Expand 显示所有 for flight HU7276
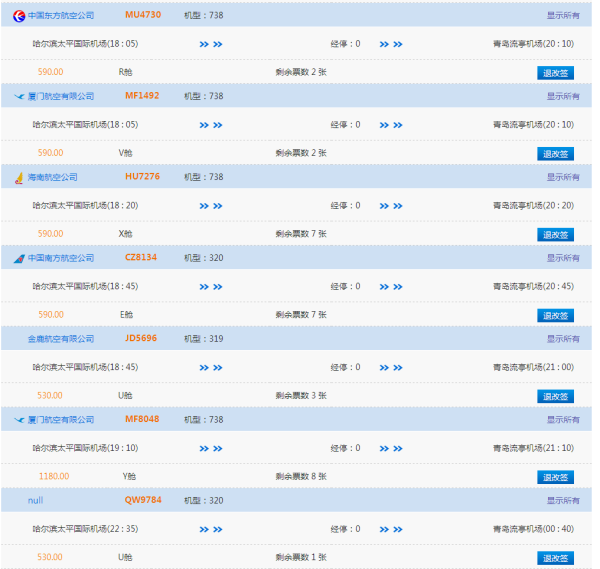The image size is (600, 569). [x=563, y=177]
